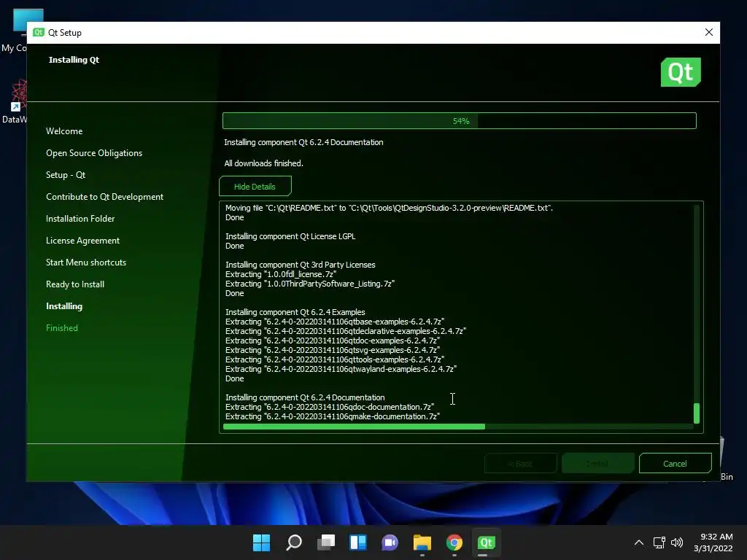Click qtwayland-examples-6.2.4.7z log line

pos(341,369)
